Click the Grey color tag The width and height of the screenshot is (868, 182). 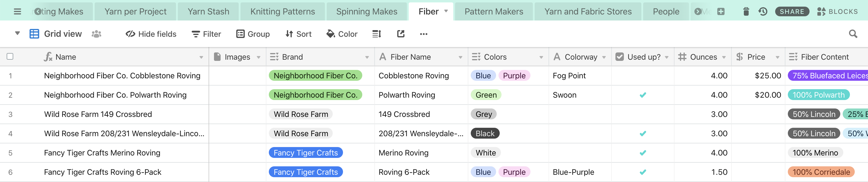(x=483, y=114)
